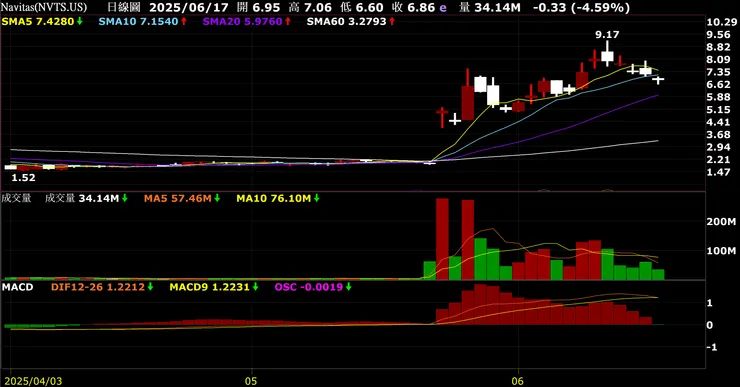Select the SMA20 5.9760 indicator label
740x387 pixels.
(243, 21)
